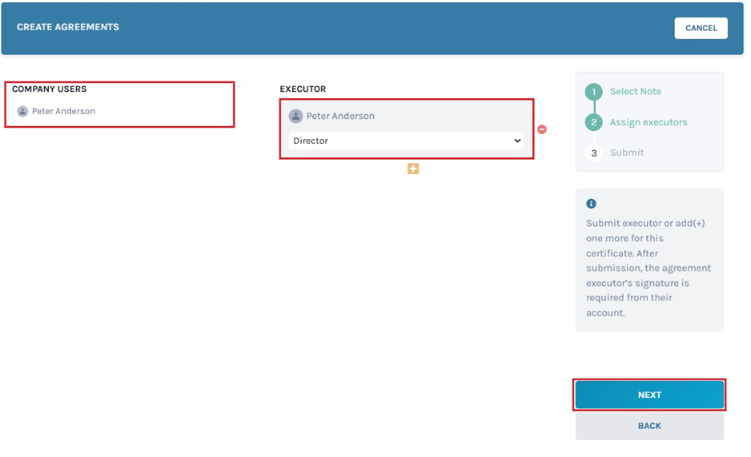Click the submit executor help text
The height and width of the screenshot is (457, 751).
click(649, 268)
